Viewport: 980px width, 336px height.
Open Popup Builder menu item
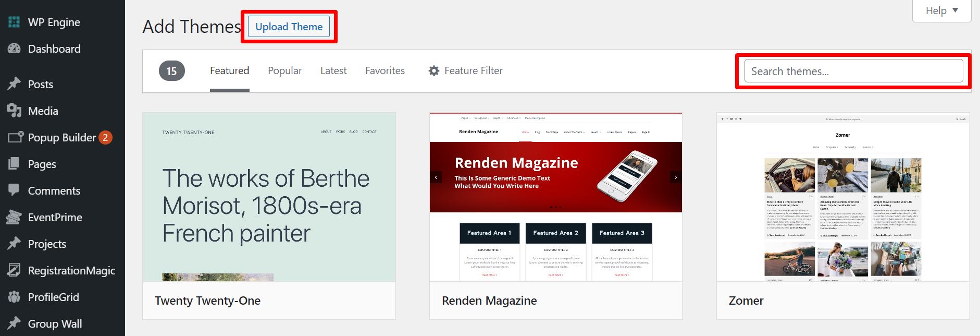[x=63, y=137]
